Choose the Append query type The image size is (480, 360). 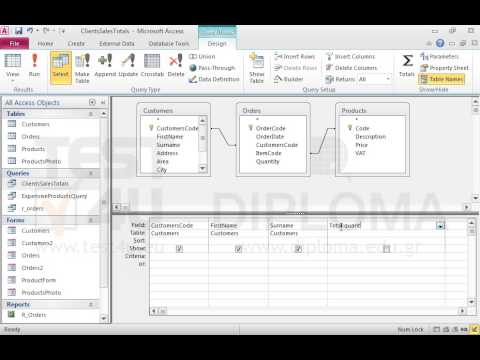[x=105, y=65]
